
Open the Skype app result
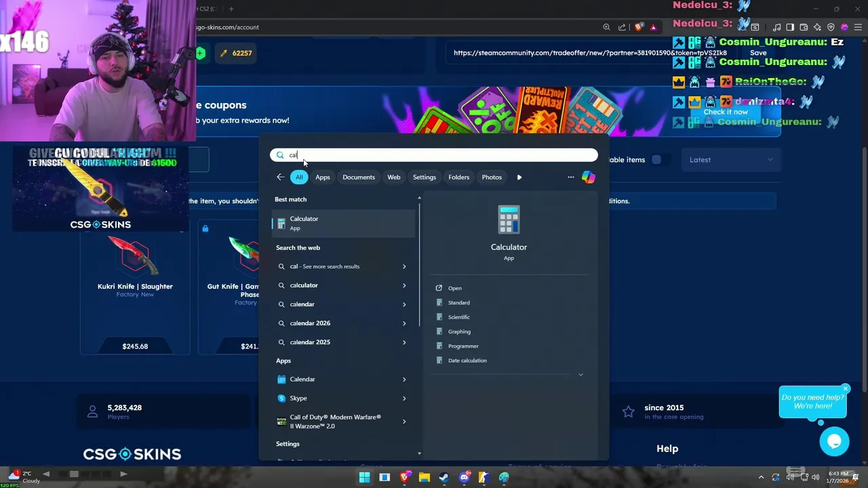[x=343, y=399]
